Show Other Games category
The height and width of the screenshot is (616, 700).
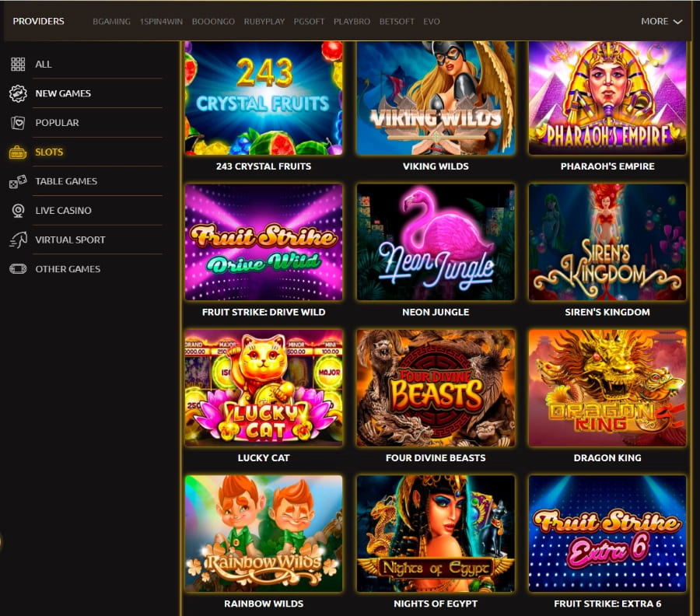pyautogui.click(x=68, y=269)
